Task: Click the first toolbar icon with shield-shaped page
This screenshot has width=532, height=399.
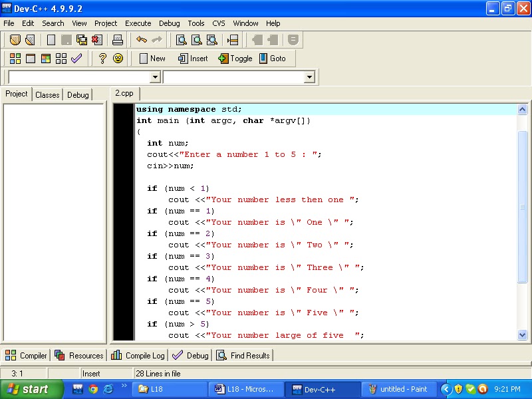Action: point(15,40)
